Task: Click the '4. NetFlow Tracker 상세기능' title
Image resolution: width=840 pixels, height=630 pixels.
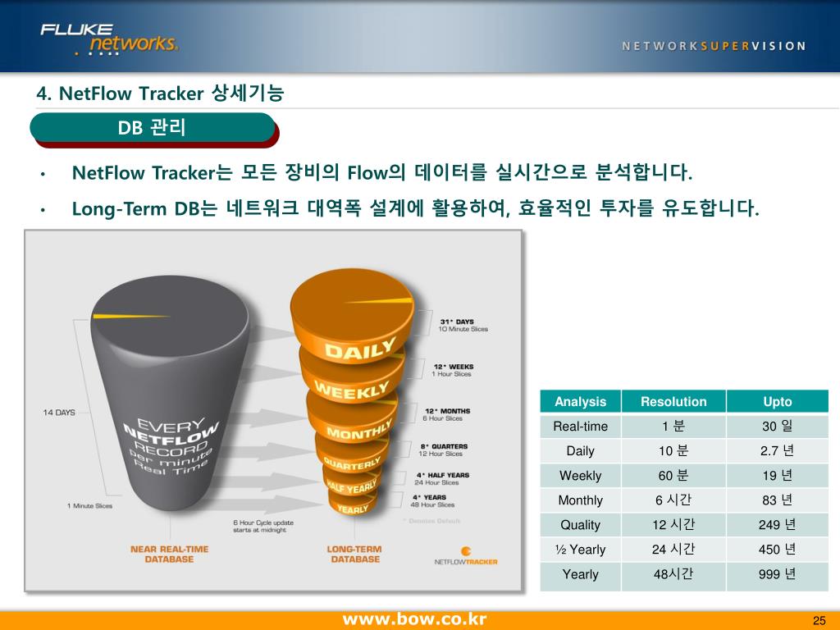Action: pyautogui.click(x=160, y=94)
